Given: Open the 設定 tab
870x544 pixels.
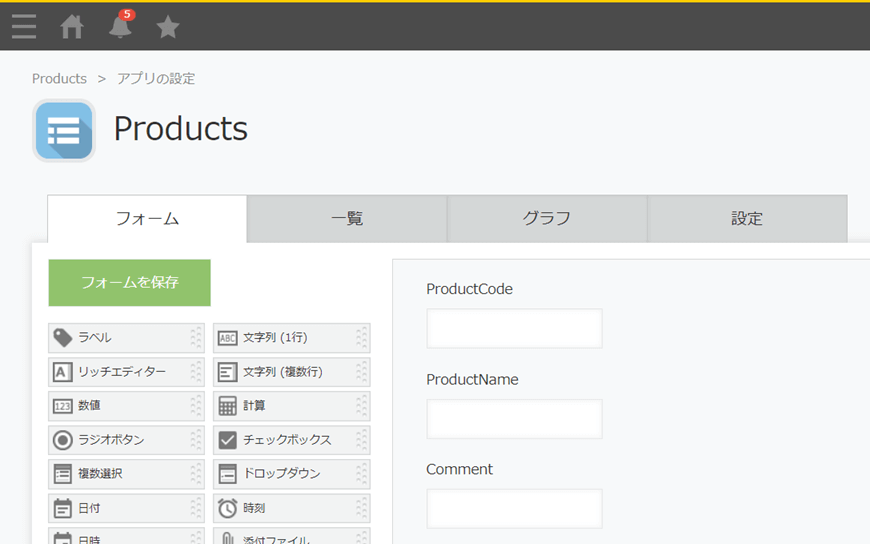Looking at the screenshot, I should 747,219.
